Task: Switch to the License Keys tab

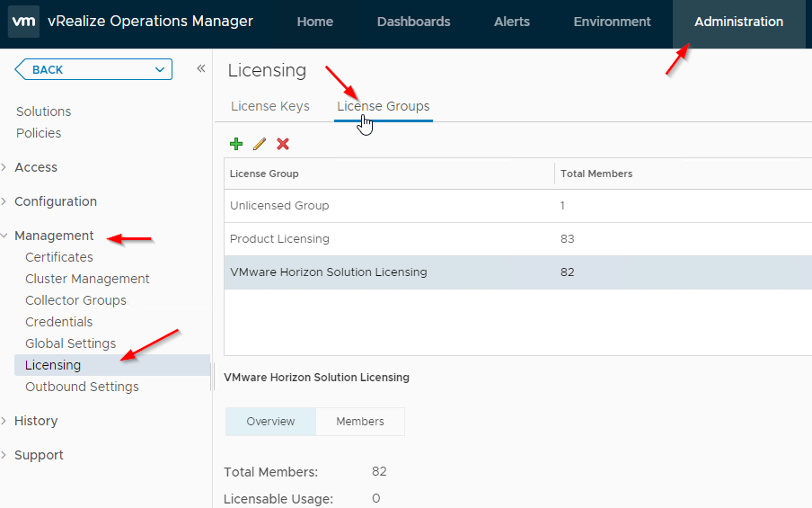Action: (269, 106)
